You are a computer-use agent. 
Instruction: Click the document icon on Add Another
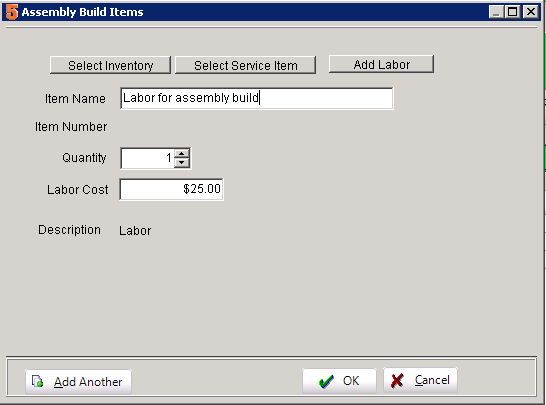coord(38,381)
